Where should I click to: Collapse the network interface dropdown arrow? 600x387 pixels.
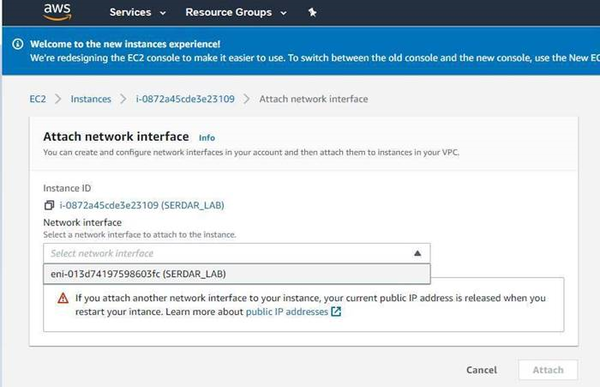(x=417, y=253)
